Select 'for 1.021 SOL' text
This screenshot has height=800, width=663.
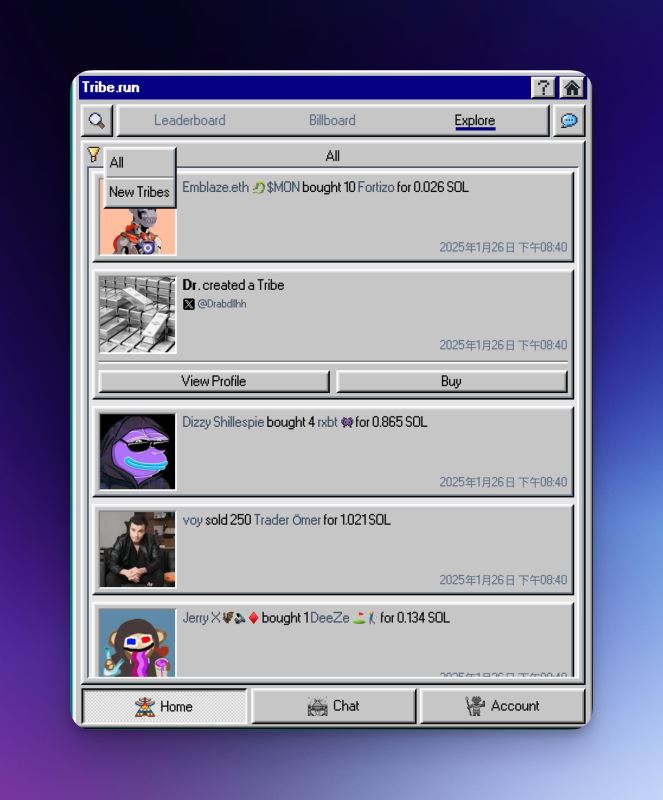click(357, 520)
